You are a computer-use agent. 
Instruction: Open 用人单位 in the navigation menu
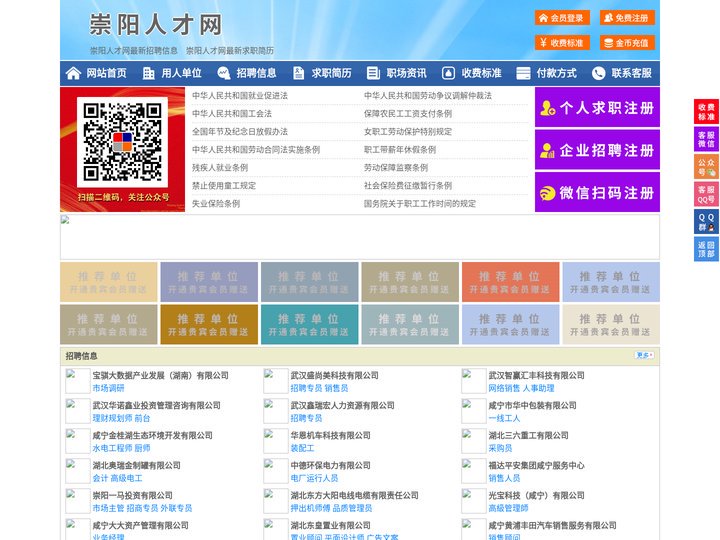(x=181, y=73)
